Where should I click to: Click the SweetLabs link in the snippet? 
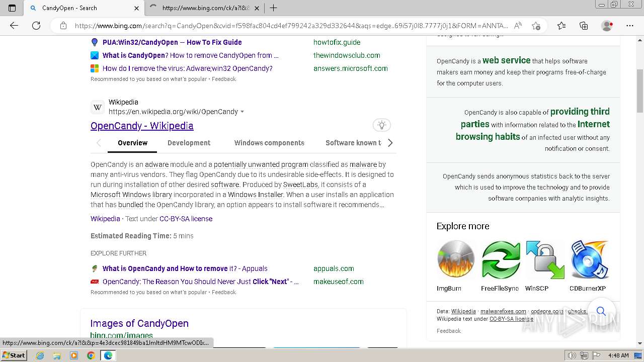pyautogui.click(x=300, y=185)
